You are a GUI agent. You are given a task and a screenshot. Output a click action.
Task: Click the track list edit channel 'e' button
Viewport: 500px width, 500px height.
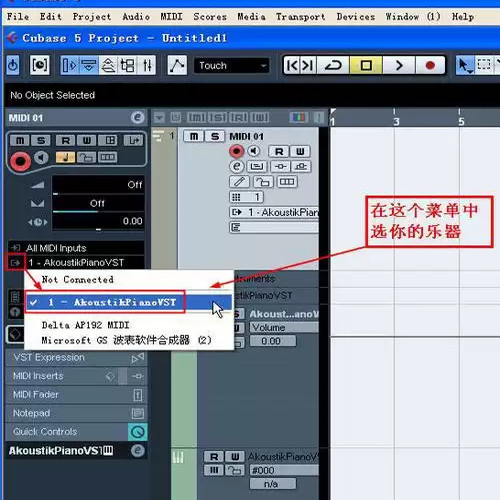[236, 166]
